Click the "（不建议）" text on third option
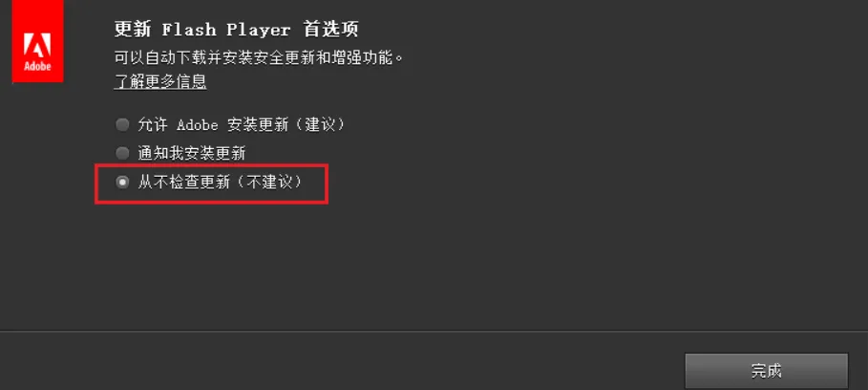The height and width of the screenshot is (390, 868). coord(268,182)
